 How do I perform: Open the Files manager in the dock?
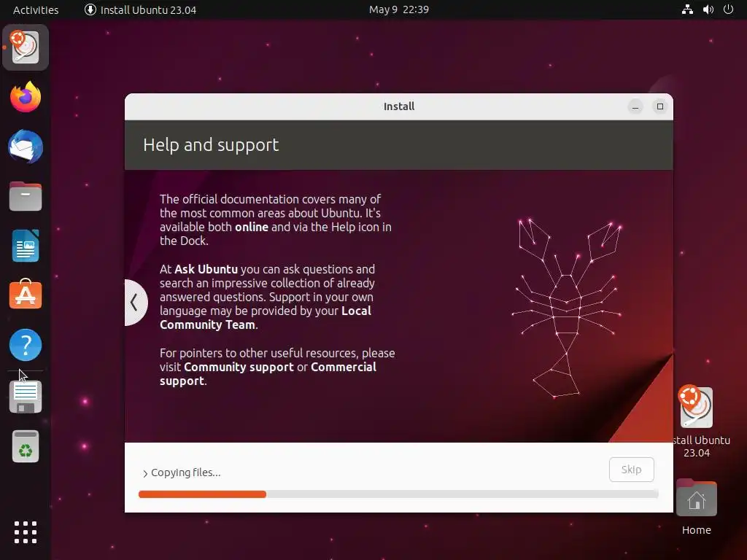pyautogui.click(x=26, y=196)
